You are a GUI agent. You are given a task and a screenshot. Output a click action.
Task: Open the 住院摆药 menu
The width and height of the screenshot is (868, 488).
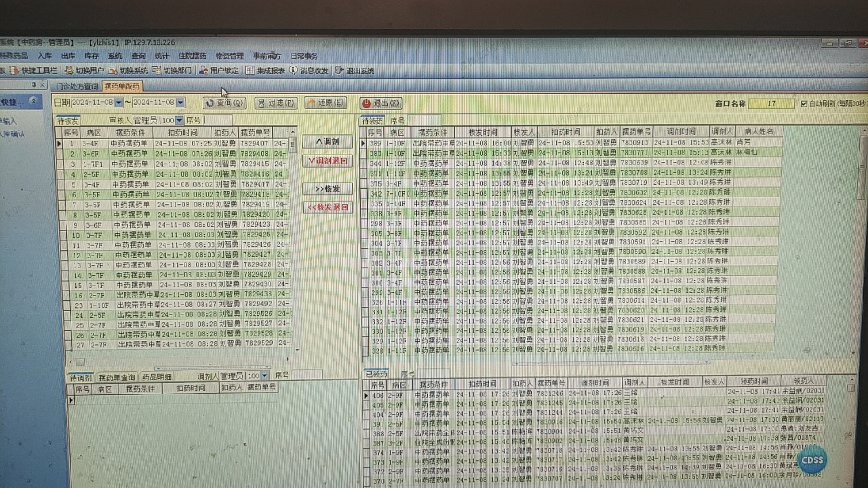(x=192, y=56)
